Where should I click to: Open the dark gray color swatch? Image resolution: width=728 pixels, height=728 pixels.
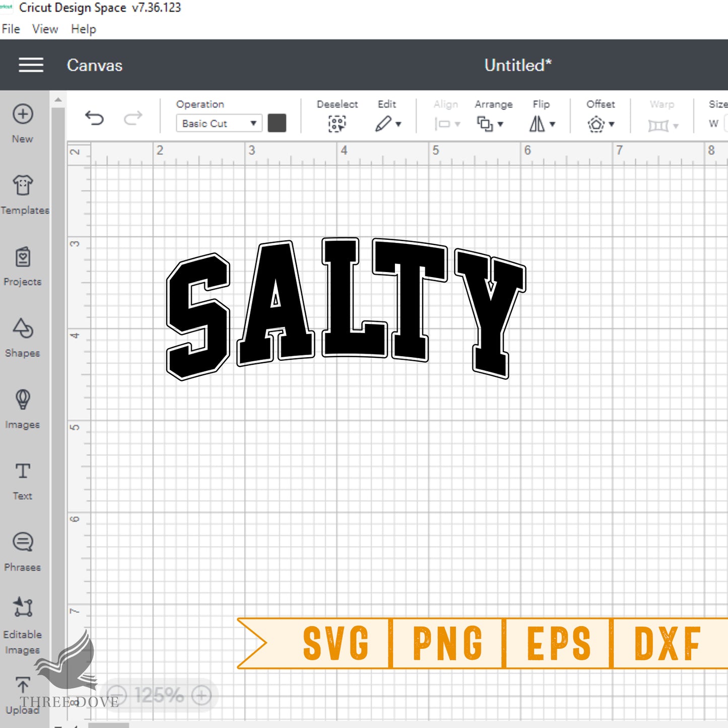click(x=277, y=123)
